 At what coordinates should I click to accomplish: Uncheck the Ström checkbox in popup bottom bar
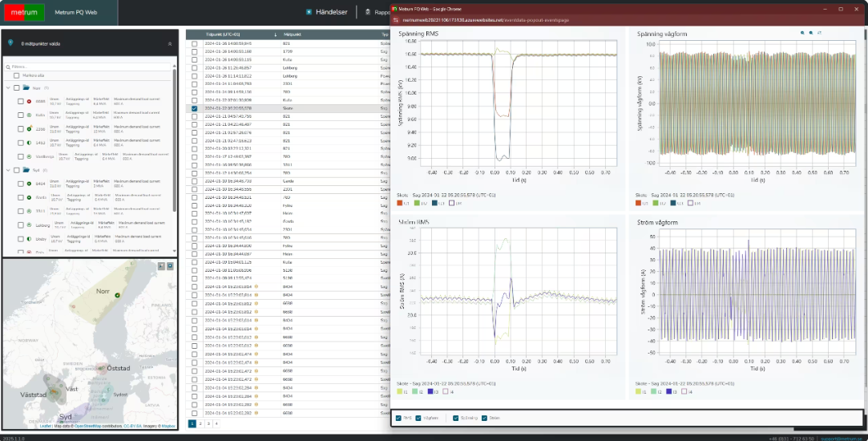click(484, 419)
